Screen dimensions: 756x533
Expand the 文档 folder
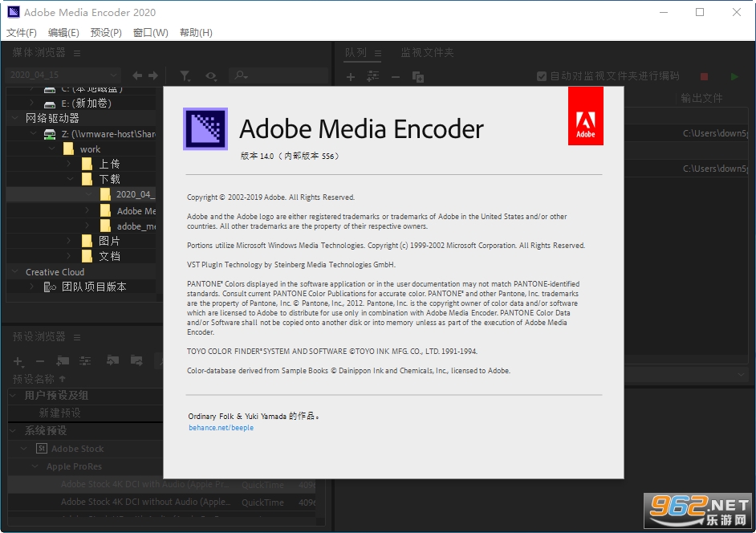69,255
